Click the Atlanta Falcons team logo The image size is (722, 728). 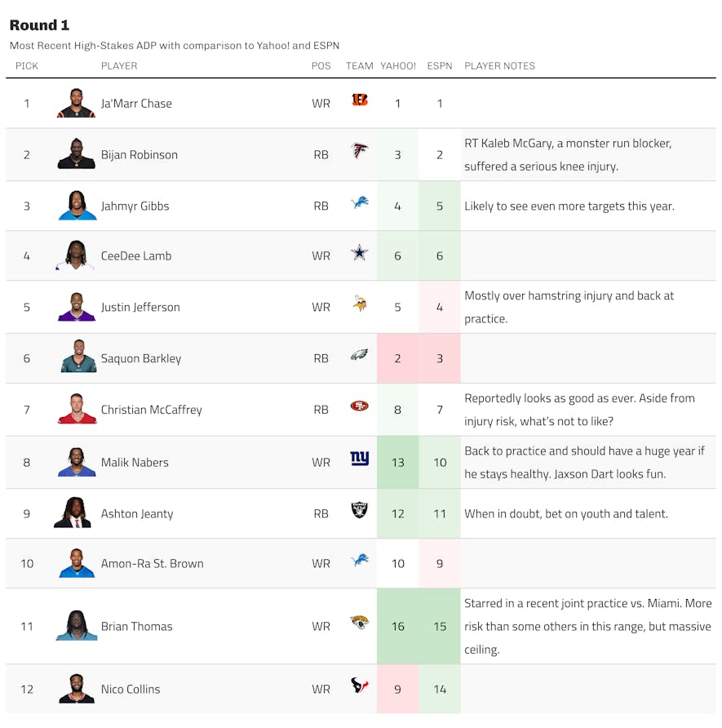(360, 151)
